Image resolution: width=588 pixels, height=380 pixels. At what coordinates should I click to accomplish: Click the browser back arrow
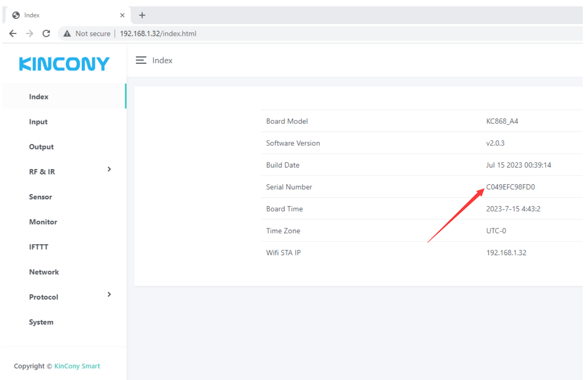pos(13,33)
